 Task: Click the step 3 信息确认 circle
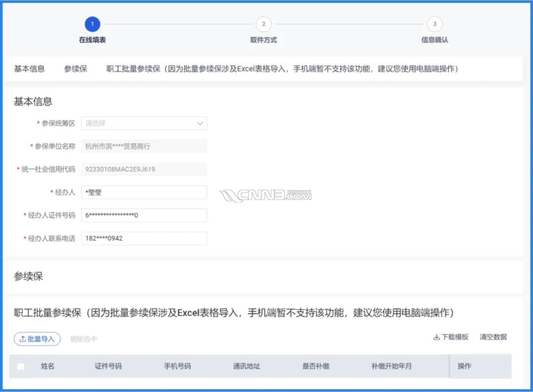tap(434, 24)
